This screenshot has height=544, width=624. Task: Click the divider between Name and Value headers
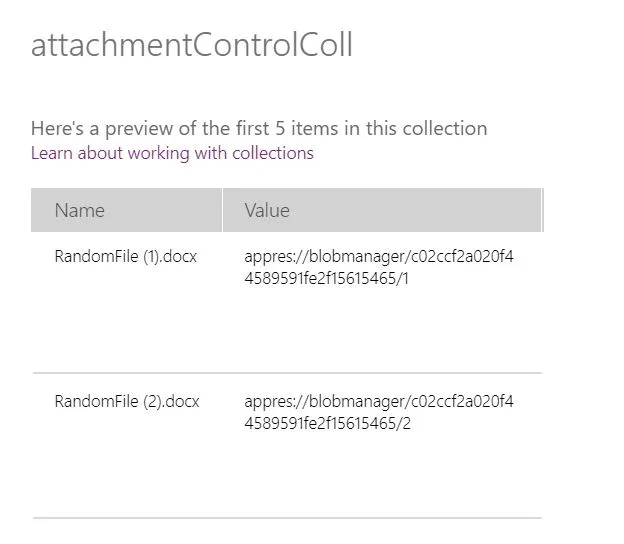tap(222, 210)
